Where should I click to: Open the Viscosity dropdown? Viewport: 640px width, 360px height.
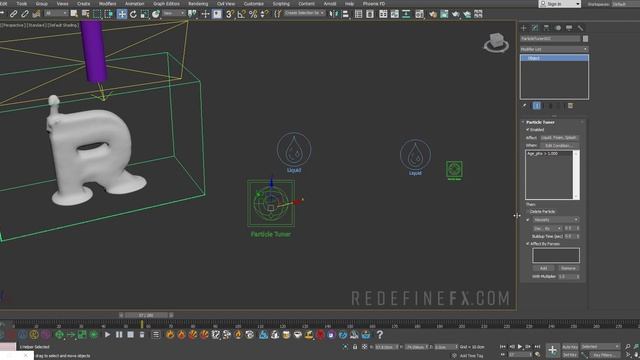(556, 220)
